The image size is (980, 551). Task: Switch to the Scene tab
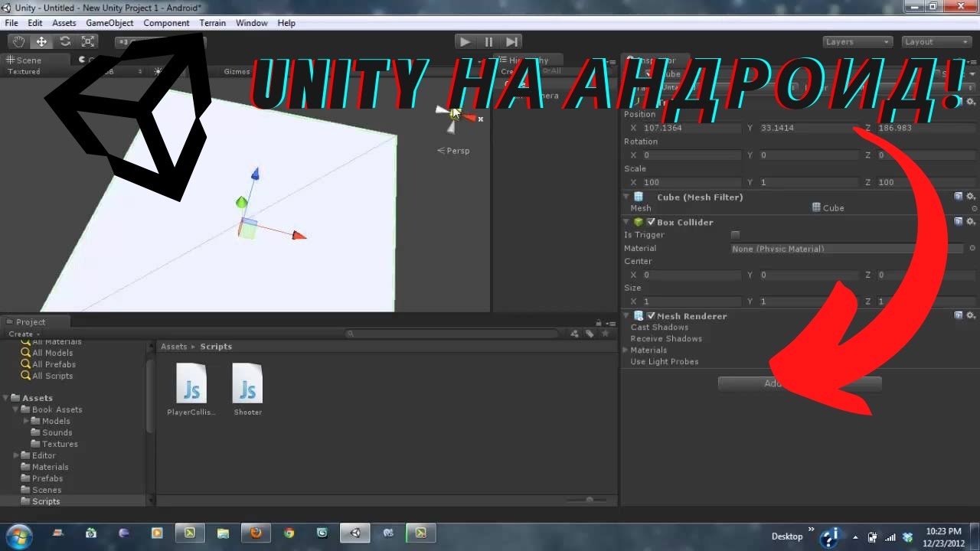29,60
